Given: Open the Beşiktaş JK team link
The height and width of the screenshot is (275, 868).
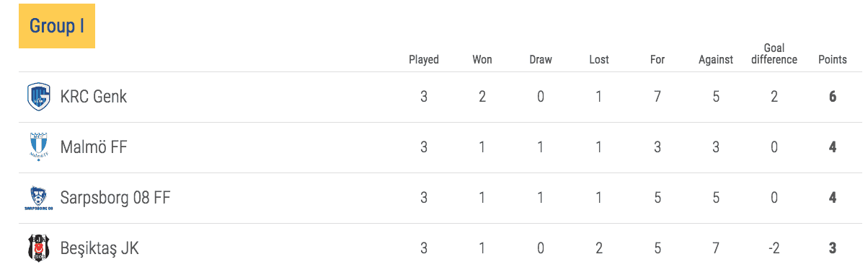Looking at the screenshot, I should [x=99, y=249].
